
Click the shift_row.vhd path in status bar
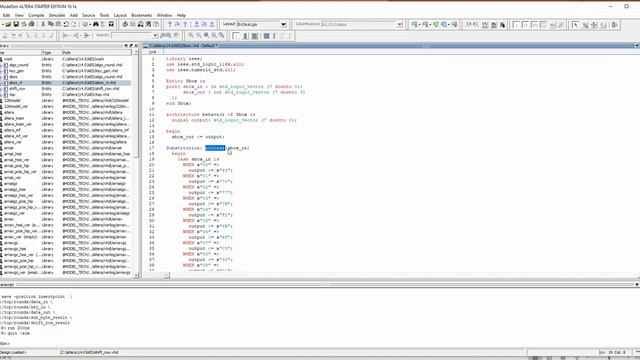click(x=90, y=352)
